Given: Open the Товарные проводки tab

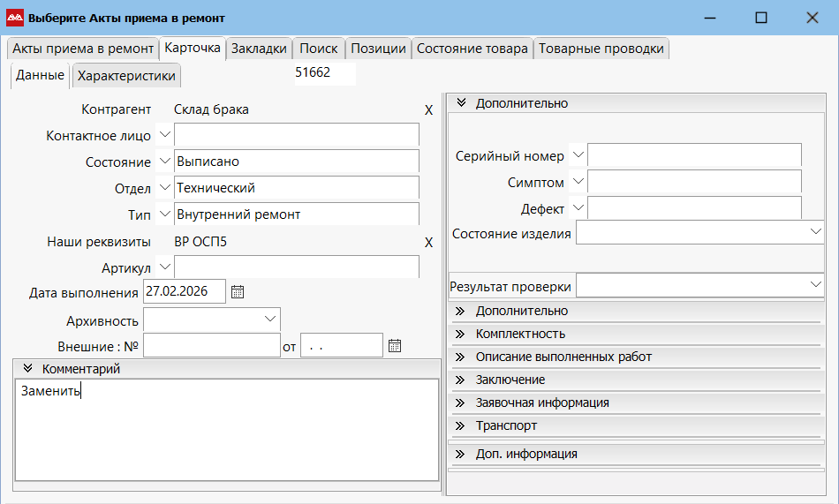Looking at the screenshot, I should (x=601, y=49).
